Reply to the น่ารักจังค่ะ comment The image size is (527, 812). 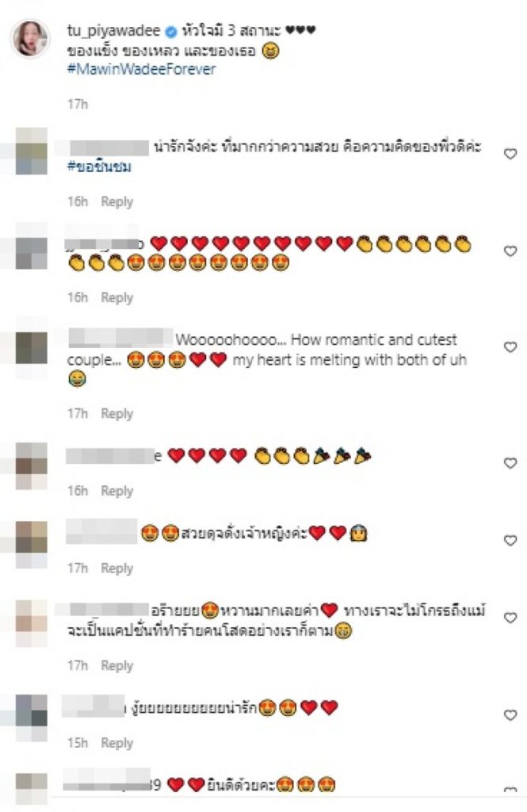(117, 201)
